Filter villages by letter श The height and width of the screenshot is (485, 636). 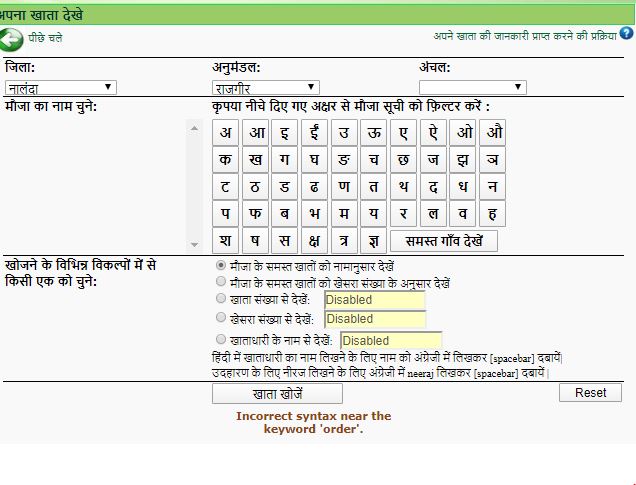point(226,241)
